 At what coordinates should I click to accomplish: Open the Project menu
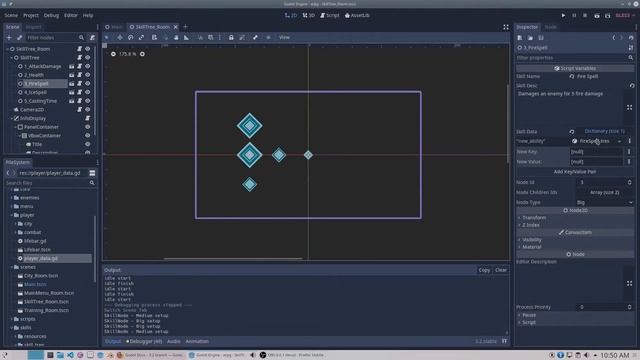31,16
